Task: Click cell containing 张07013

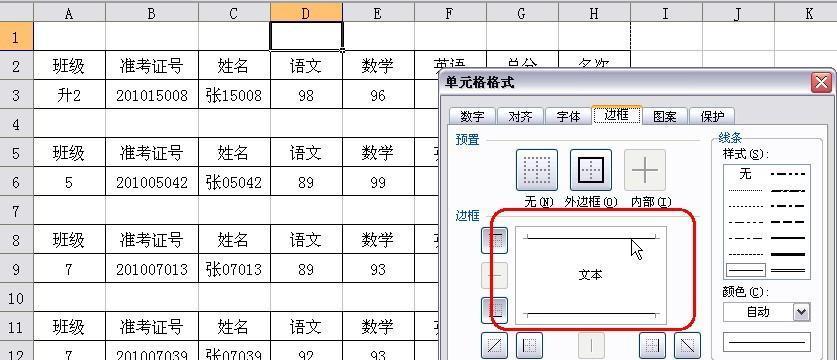Action: pos(234,269)
